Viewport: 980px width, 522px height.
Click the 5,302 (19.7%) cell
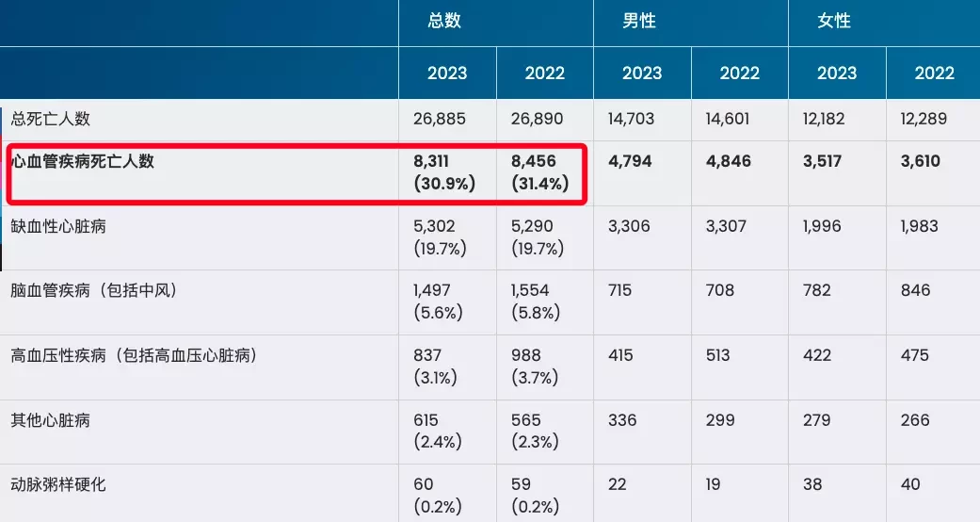pos(440,237)
